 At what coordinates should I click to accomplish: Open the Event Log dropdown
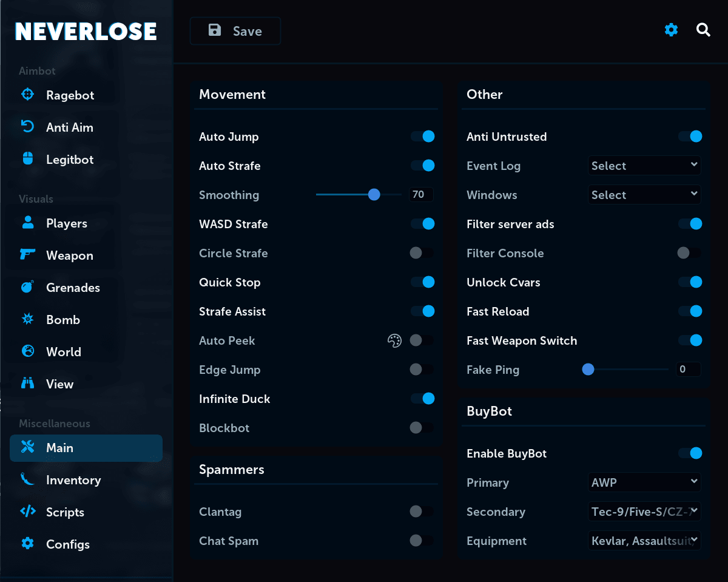(x=644, y=166)
